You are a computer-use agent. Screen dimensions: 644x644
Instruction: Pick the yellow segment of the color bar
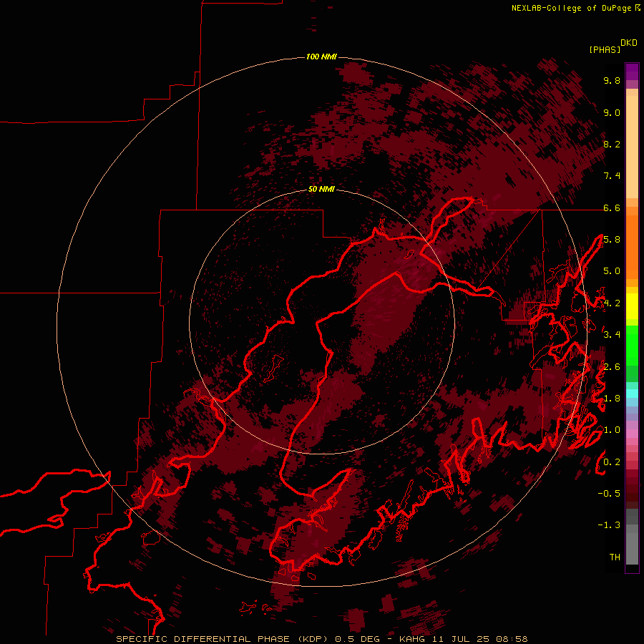(x=632, y=306)
